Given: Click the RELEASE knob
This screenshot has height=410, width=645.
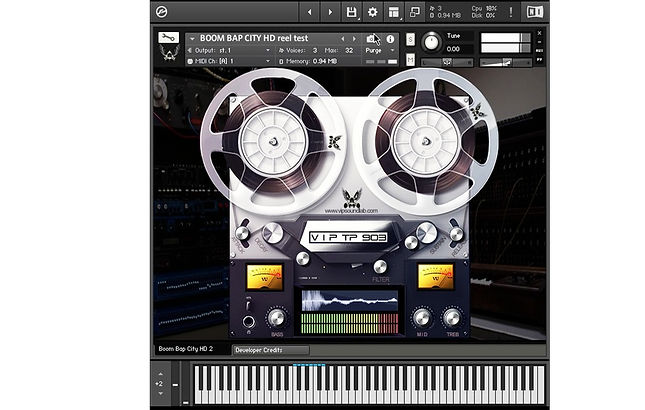Looking at the screenshot, I should click(x=457, y=234).
